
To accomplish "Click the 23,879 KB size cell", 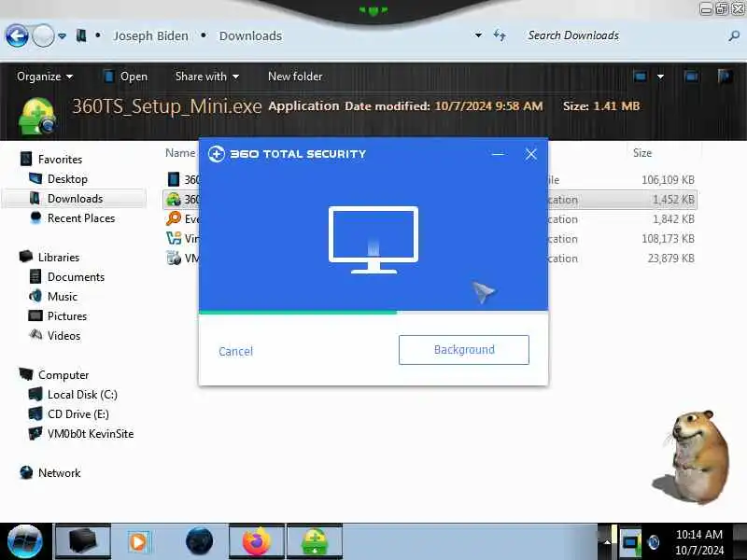I will (x=670, y=259).
